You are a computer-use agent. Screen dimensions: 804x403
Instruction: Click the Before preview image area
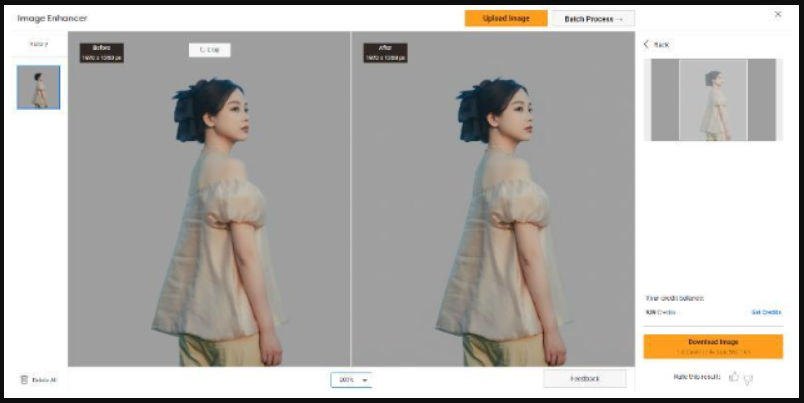[x=209, y=220]
